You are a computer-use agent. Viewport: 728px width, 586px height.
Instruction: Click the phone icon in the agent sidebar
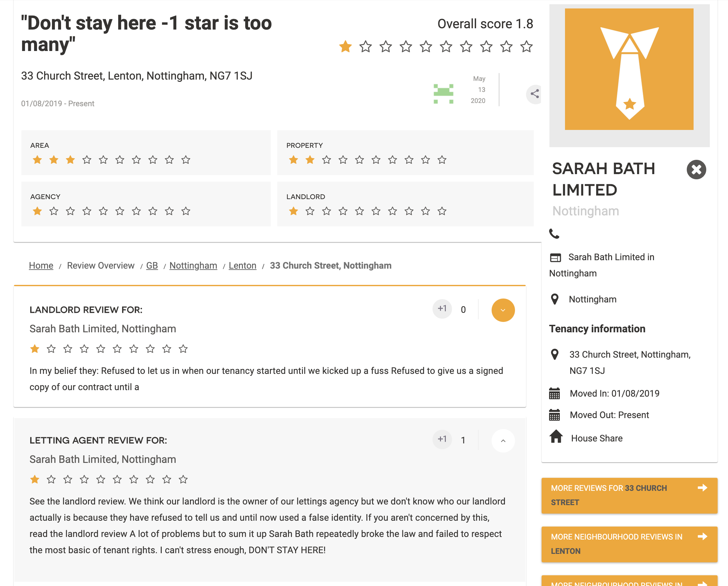tap(554, 234)
